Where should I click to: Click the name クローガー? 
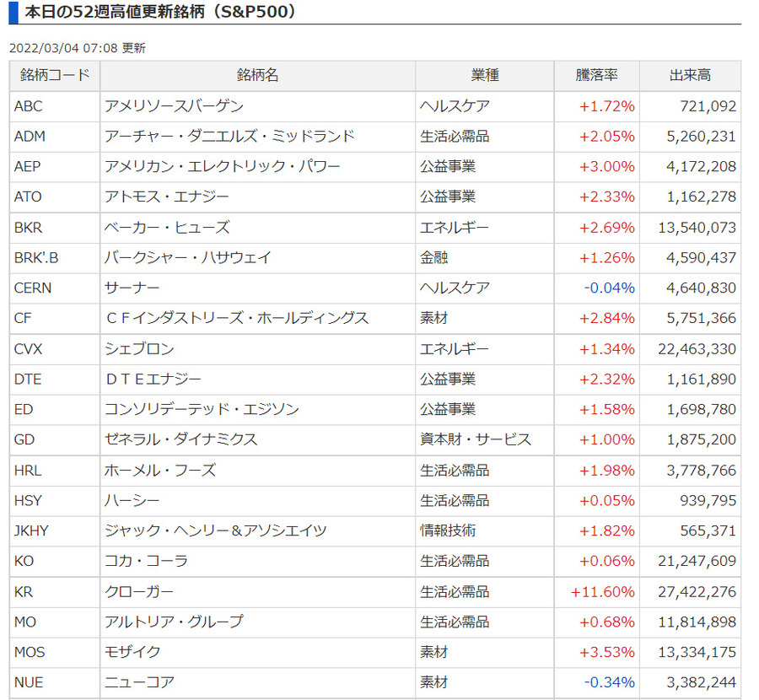coord(138,592)
